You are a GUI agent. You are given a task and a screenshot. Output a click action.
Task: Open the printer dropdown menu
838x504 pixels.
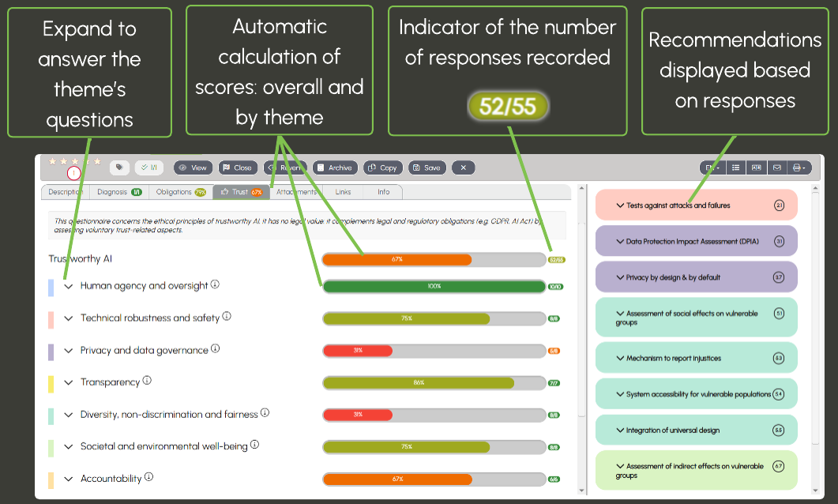tap(801, 167)
